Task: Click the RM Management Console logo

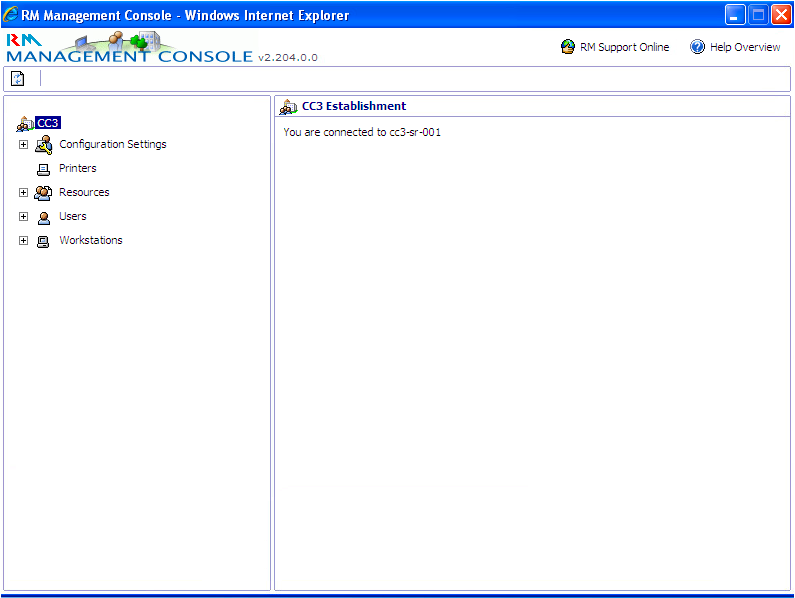Action: [129, 47]
